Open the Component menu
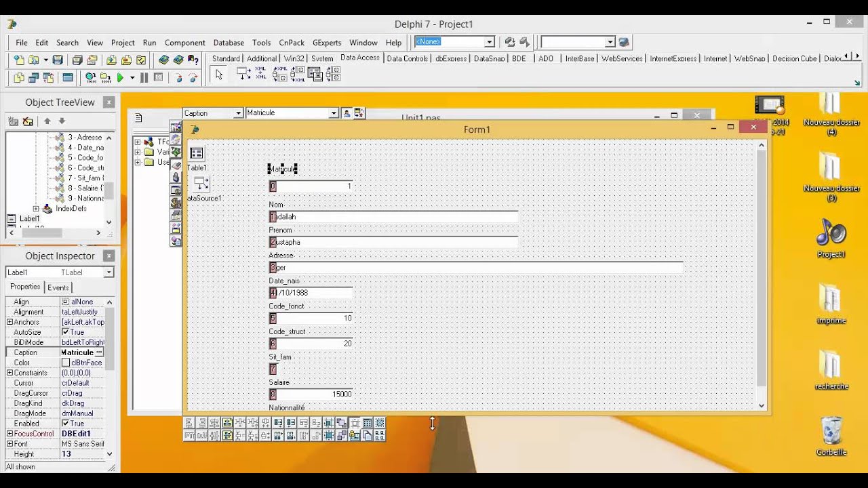Viewport: 868px width, 488px height. 184,43
